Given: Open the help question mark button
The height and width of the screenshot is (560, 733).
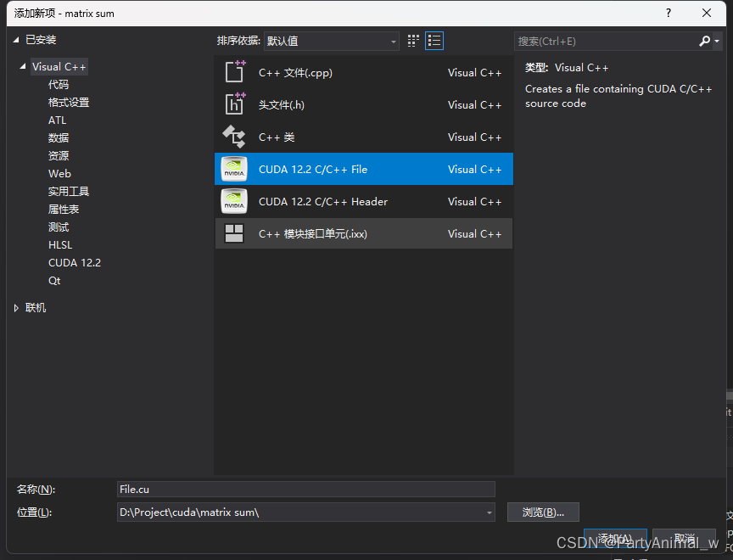Looking at the screenshot, I should (x=669, y=13).
